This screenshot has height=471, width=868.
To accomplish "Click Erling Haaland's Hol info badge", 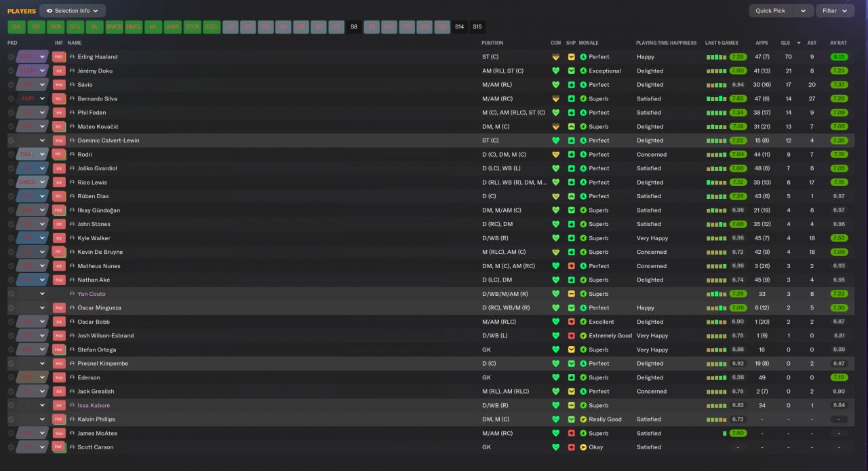I will point(59,57).
